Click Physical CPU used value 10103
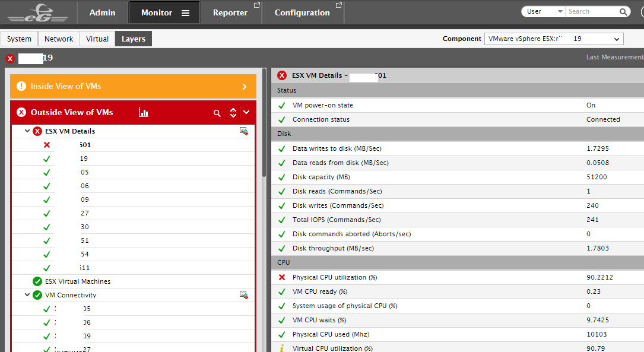This screenshot has height=352, width=644. tap(597, 334)
